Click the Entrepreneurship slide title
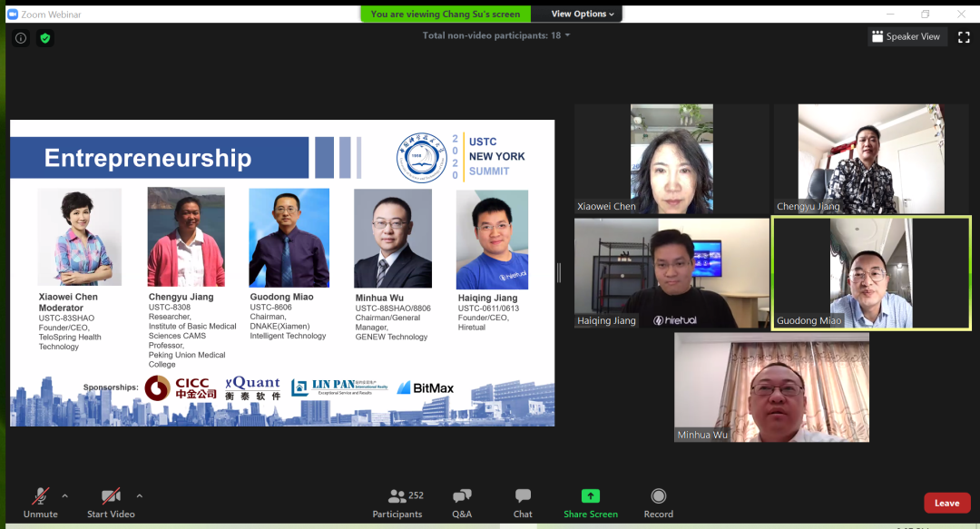Image resolution: width=980 pixels, height=529 pixels. [148, 158]
